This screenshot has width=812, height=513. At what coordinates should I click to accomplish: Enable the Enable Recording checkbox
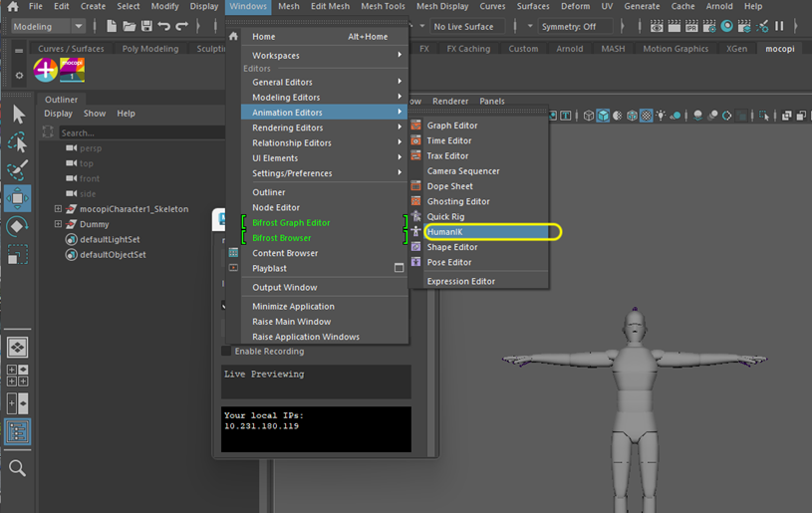226,352
